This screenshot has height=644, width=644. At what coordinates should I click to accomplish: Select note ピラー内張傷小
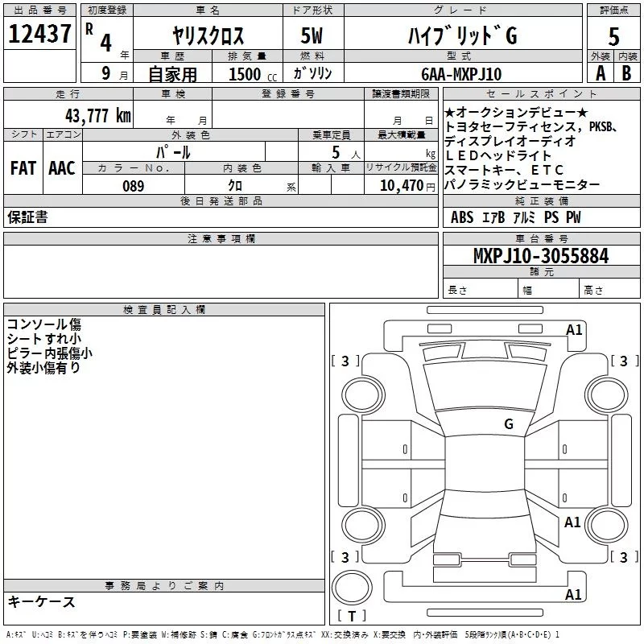(49, 353)
